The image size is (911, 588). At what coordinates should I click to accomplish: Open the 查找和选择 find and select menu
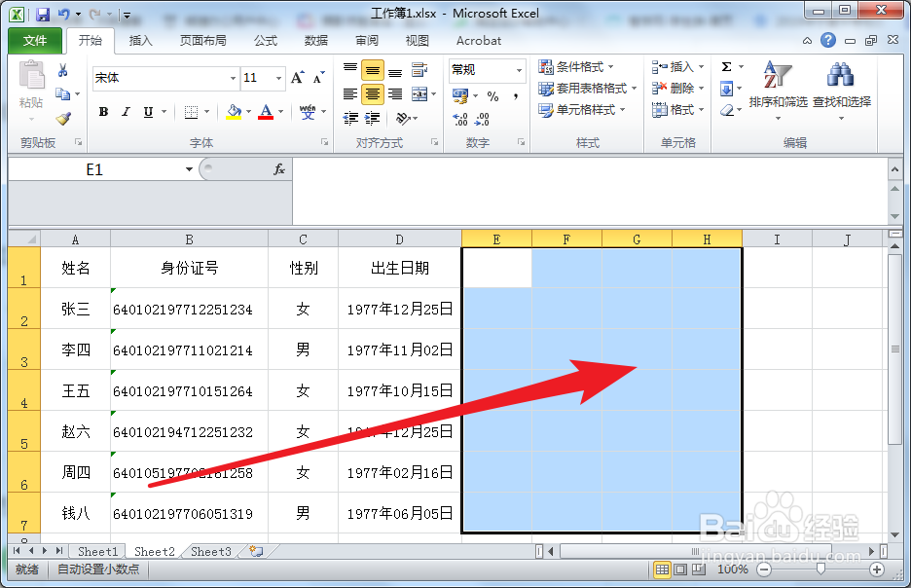pos(841,91)
